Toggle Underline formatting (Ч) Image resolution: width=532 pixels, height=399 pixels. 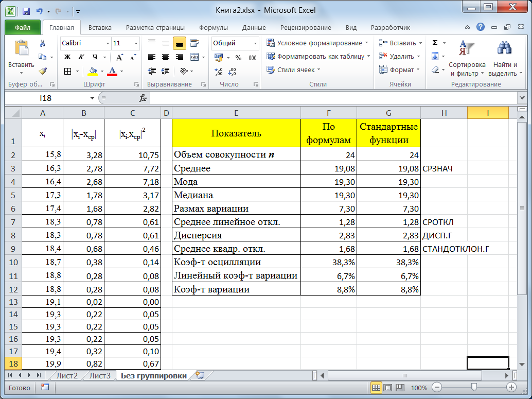[95, 57]
